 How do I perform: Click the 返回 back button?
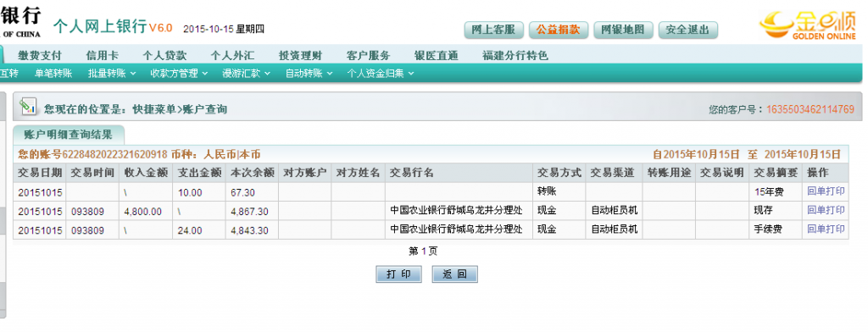pos(454,274)
